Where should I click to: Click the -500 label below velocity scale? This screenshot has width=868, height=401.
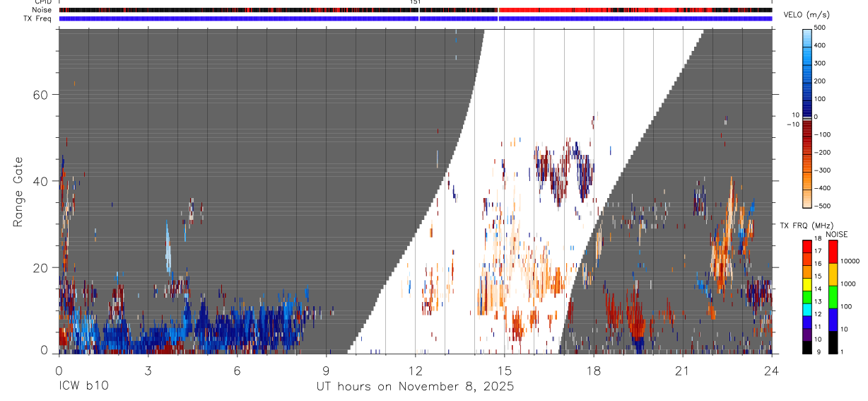(823, 206)
